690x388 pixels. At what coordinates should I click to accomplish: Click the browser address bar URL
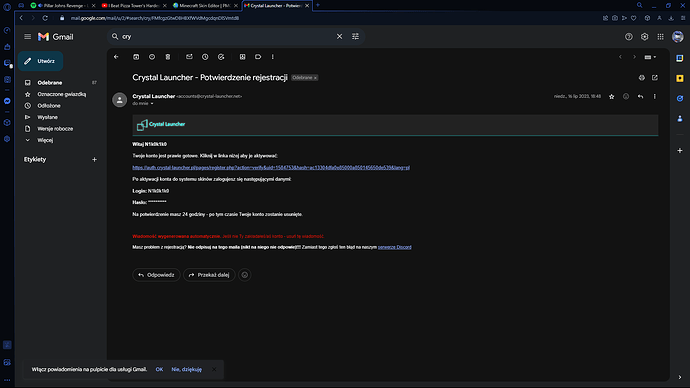(155, 18)
